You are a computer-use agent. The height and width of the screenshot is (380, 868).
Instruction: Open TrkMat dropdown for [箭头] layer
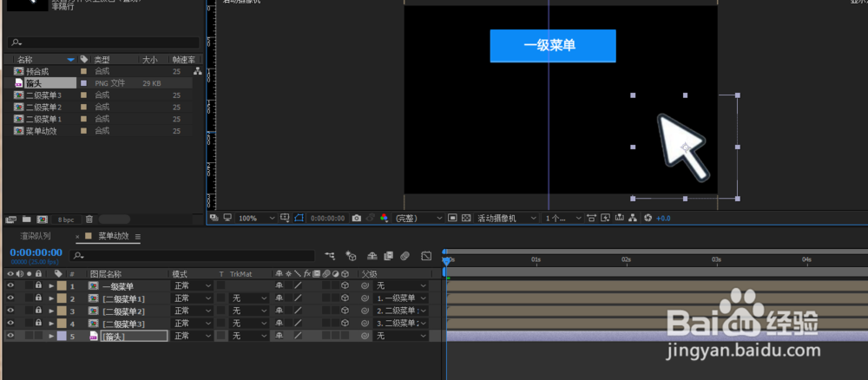click(249, 336)
